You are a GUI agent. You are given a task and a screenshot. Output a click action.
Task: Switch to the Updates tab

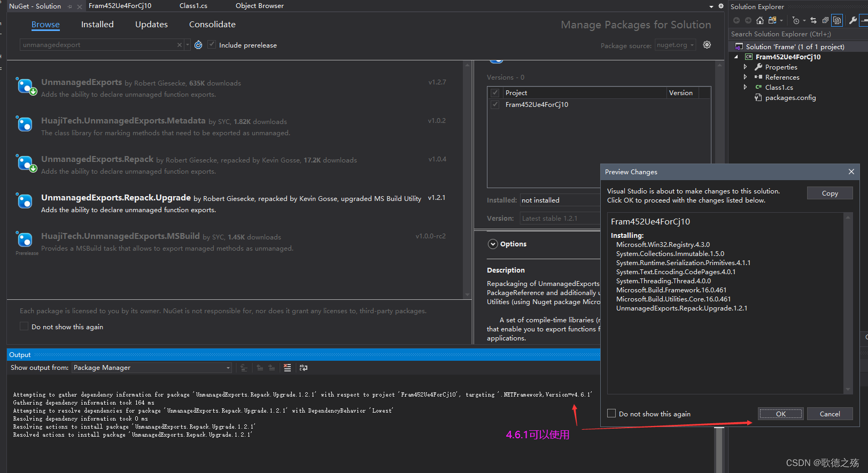point(151,25)
